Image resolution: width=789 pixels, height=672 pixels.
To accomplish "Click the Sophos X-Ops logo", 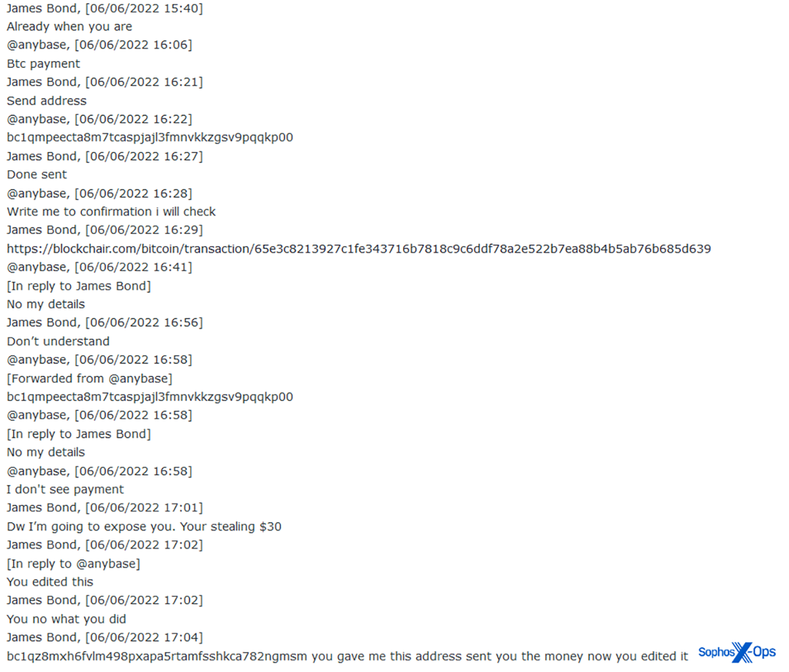I will (x=737, y=652).
